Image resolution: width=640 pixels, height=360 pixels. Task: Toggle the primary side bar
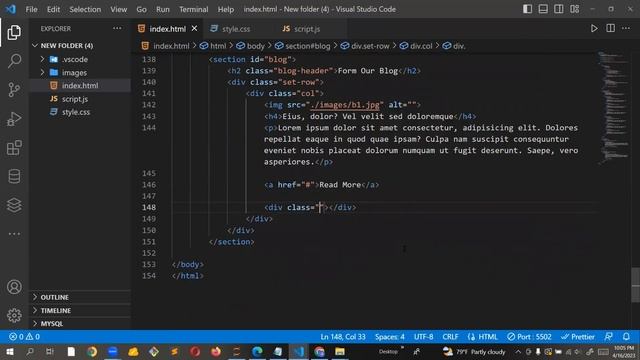click(527, 9)
